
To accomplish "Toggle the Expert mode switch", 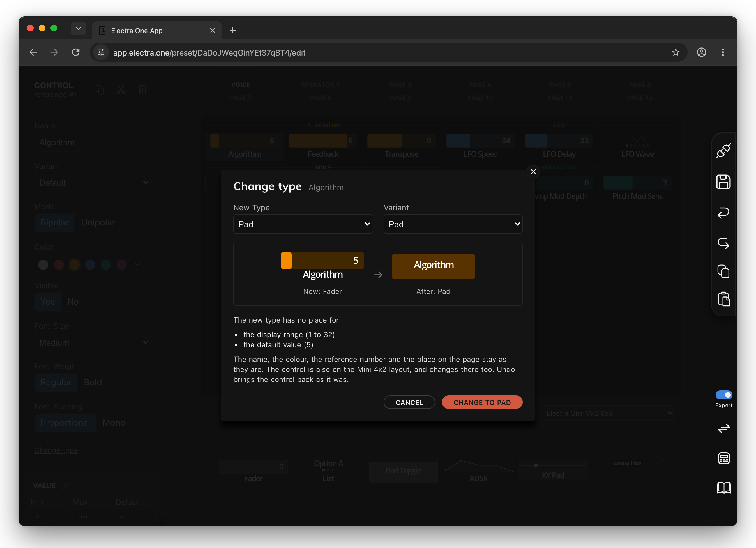I will 724,395.
